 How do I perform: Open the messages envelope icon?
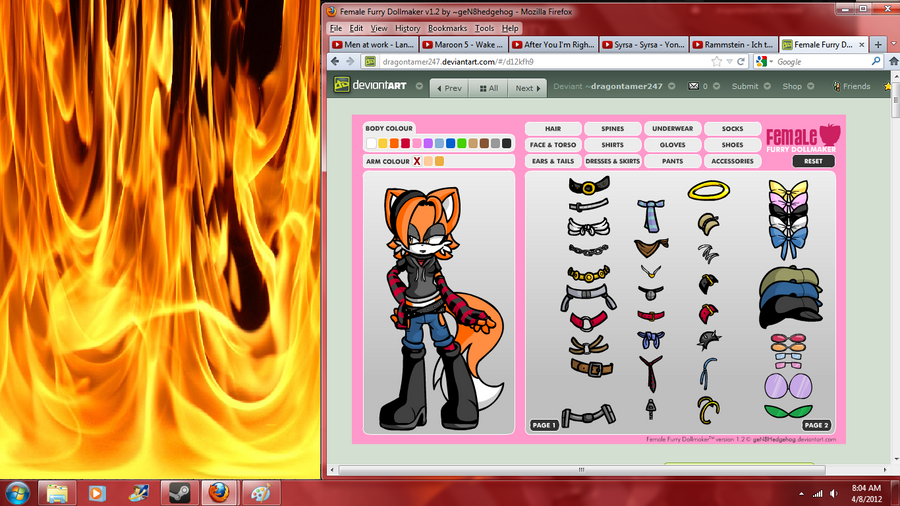pyautogui.click(x=693, y=86)
